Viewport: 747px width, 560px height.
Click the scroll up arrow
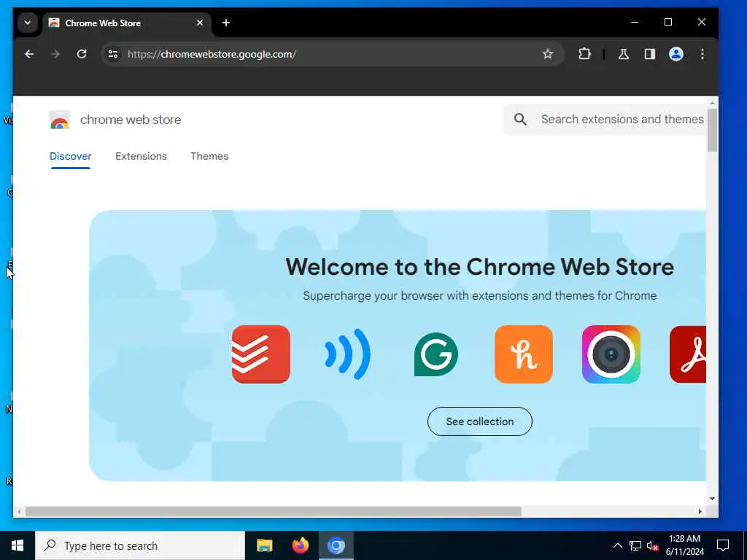coord(712,103)
